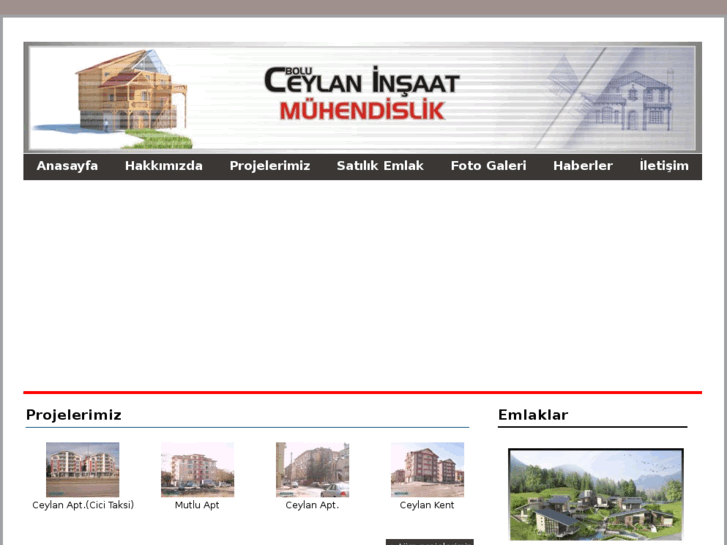Screen dimensions: 727x545
Task: Click the Ceylan Apt.(Cici Taksi) caption
Action: pos(83,505)
